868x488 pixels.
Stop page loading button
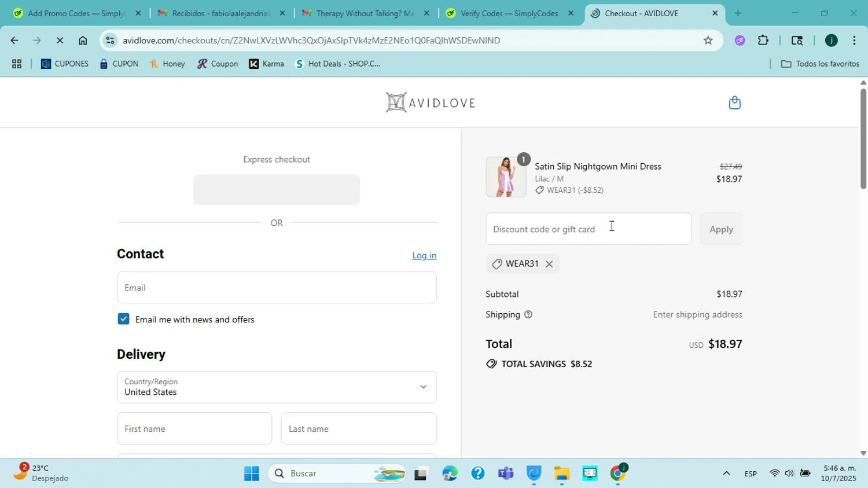tap(60, 41)
